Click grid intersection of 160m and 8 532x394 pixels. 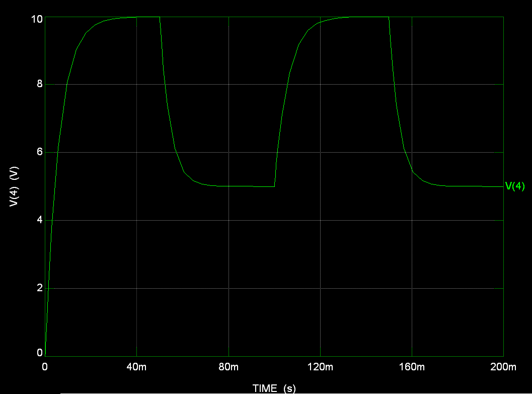pos(412,84)
